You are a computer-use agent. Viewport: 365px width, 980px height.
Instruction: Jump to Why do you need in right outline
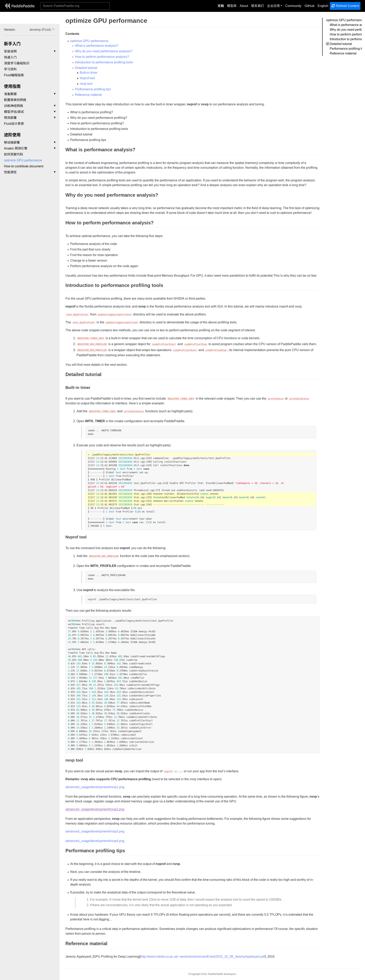click(x=346, y=30)
